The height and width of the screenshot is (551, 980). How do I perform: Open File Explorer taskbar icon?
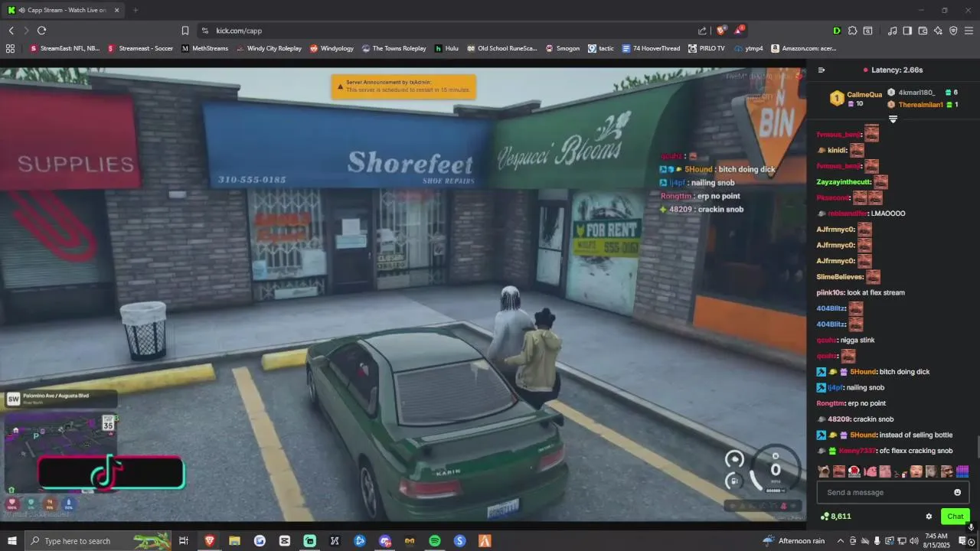[234, 541]
